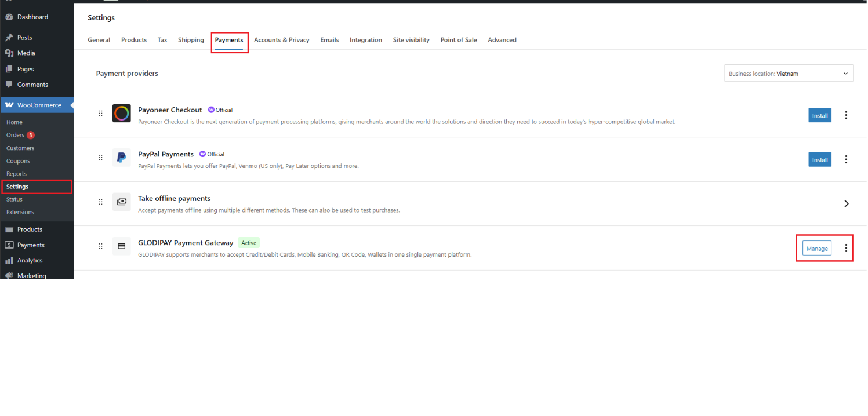Click the Analytics bar chart icon
The image size is (868, 416).
coord(9,261)
